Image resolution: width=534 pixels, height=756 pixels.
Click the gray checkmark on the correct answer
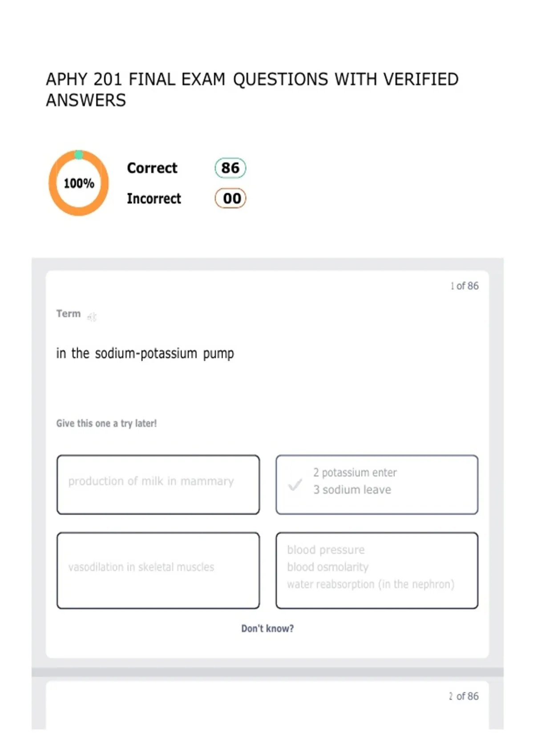(295, 484)
